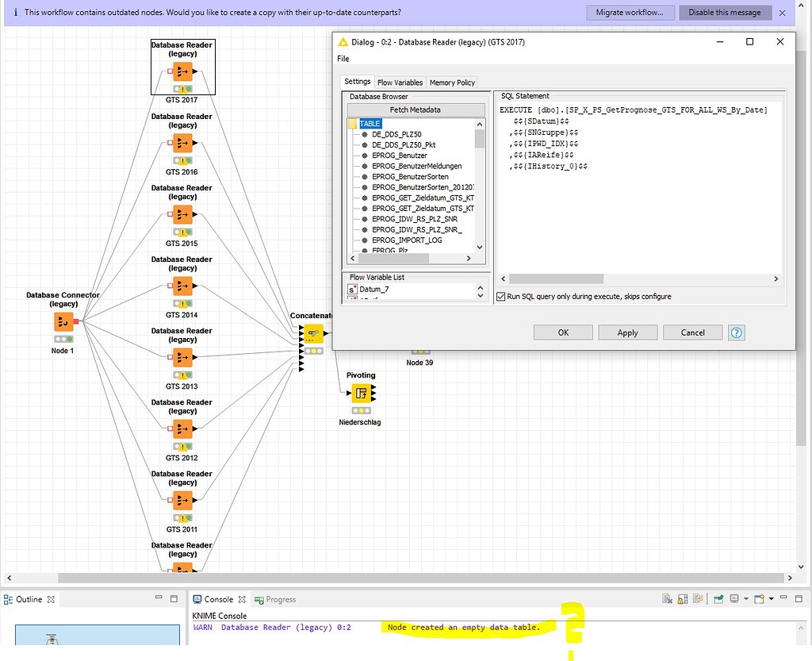This screenshot has height=661, width=812.
Task: Select the GTS 2011 Database Reader node
Action: [182, 501]
